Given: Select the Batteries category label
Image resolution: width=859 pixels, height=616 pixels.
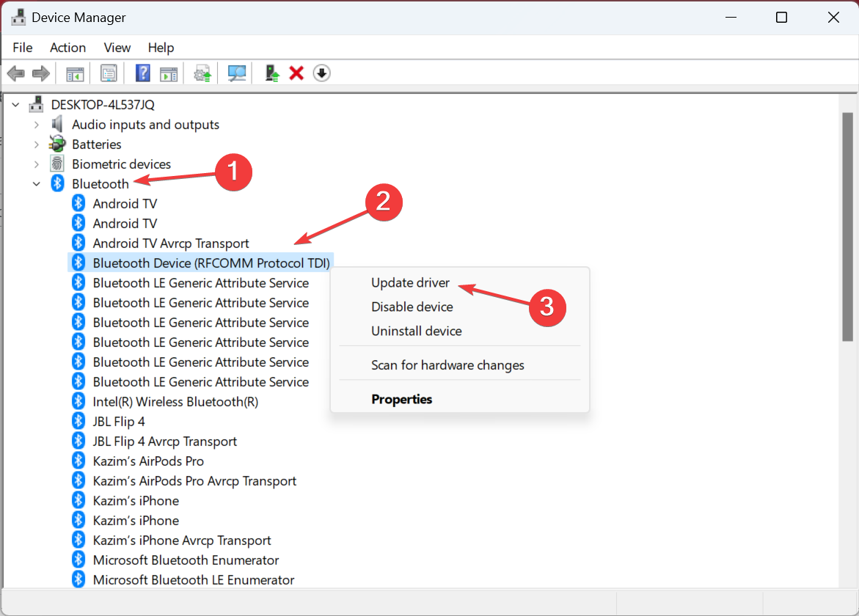Looking at the screenshot, I should (96, 144).
